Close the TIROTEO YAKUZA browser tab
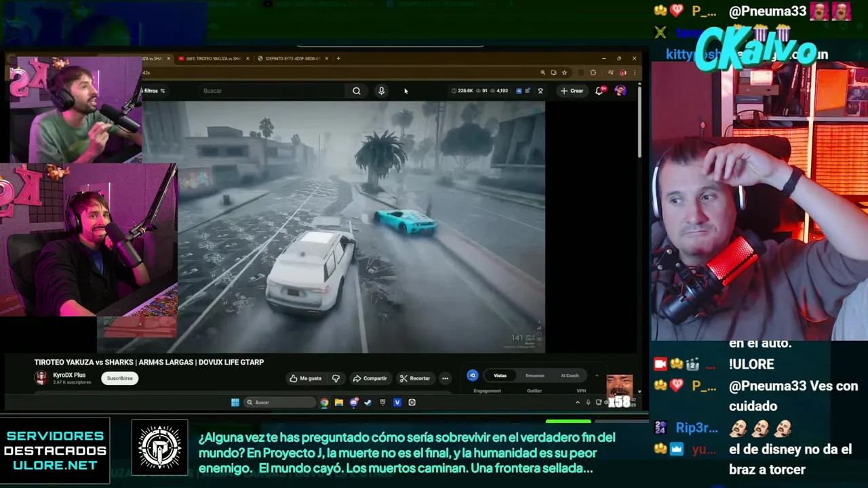The height and width of the screenshot is (488, 868). point(247,58)
